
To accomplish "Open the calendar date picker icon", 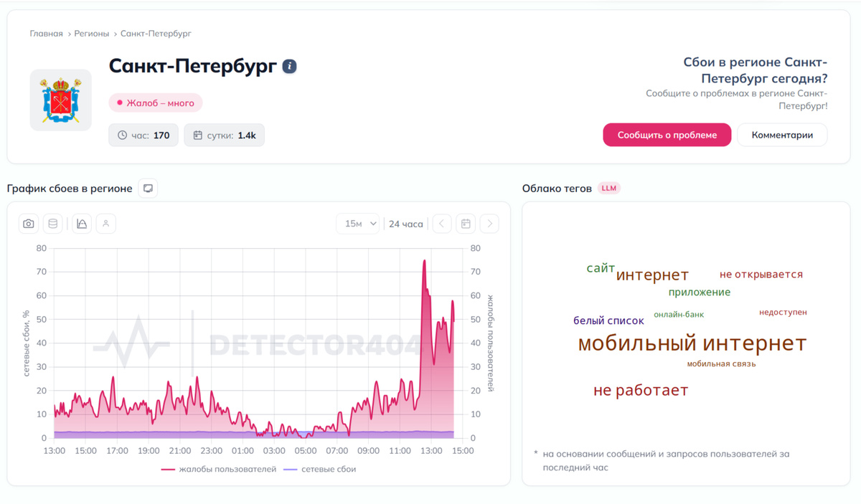I will coord(466,224).
